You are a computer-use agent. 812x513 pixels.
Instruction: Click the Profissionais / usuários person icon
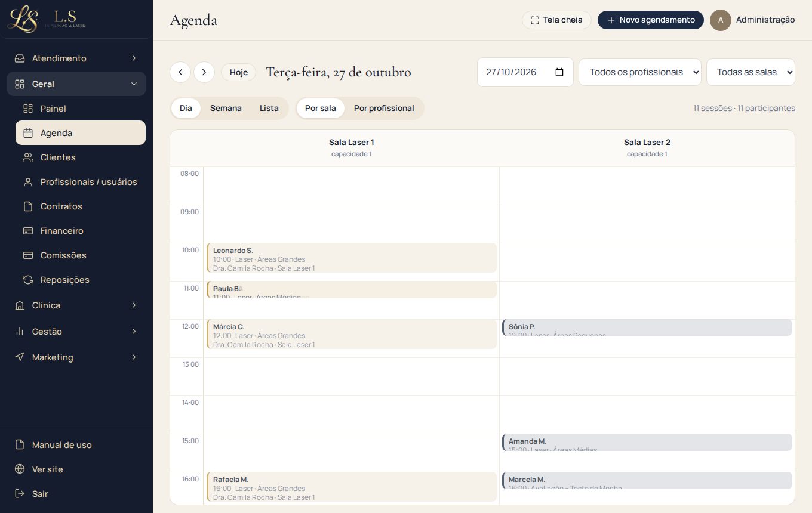tap(28, 182)
